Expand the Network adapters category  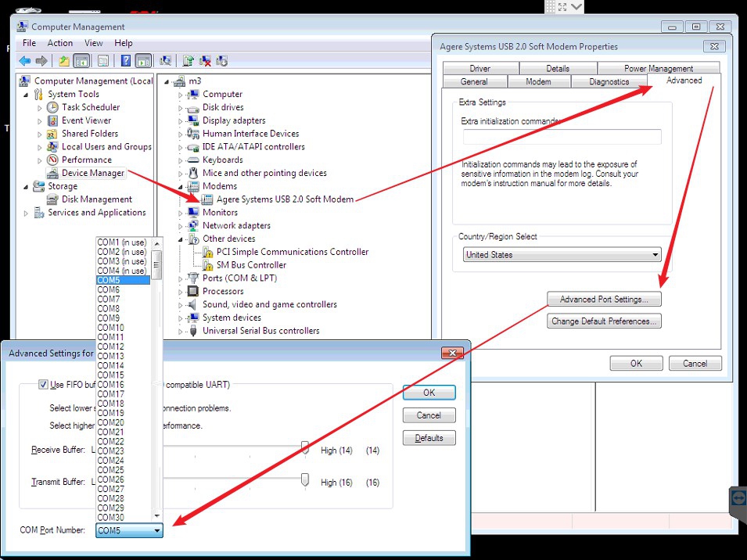[181, 226]
